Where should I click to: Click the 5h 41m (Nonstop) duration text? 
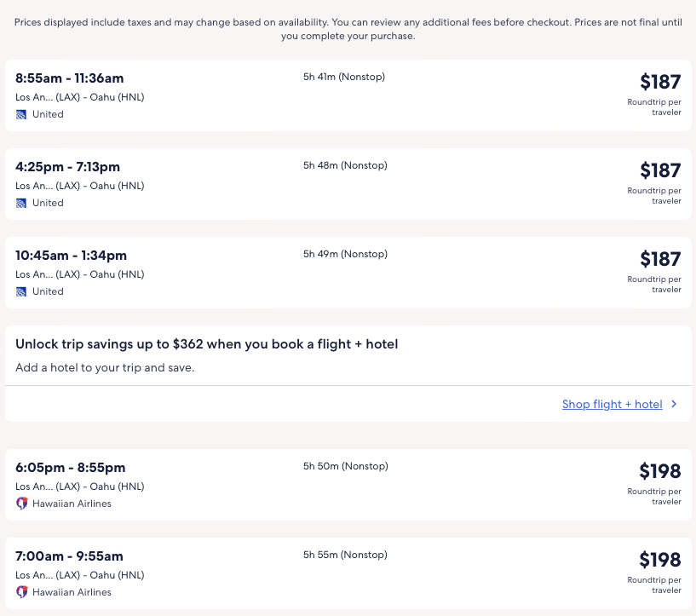point(344,77)
